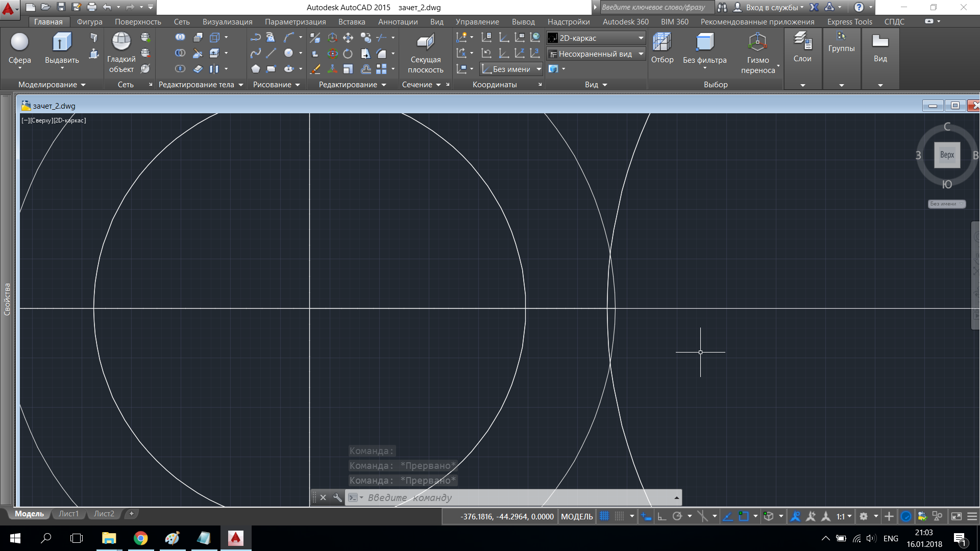The width and height of the screenshot is (980, 551).
Task: Expand the Редактирование panel
Action: tap(352, 85)
